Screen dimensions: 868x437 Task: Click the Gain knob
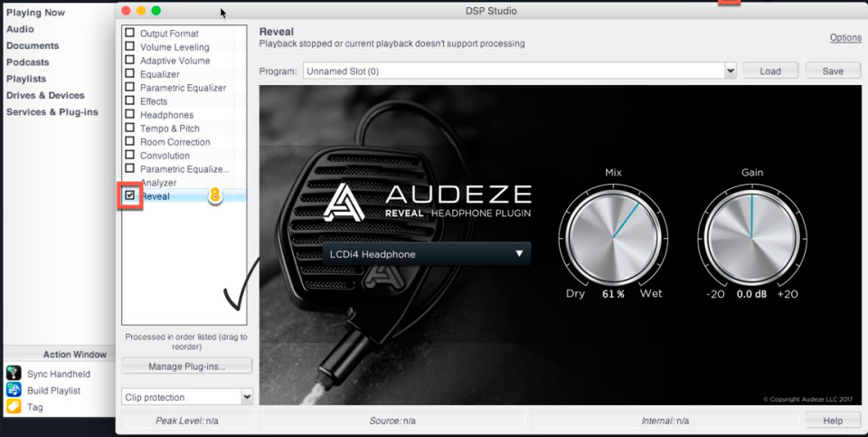click(751, 237)
